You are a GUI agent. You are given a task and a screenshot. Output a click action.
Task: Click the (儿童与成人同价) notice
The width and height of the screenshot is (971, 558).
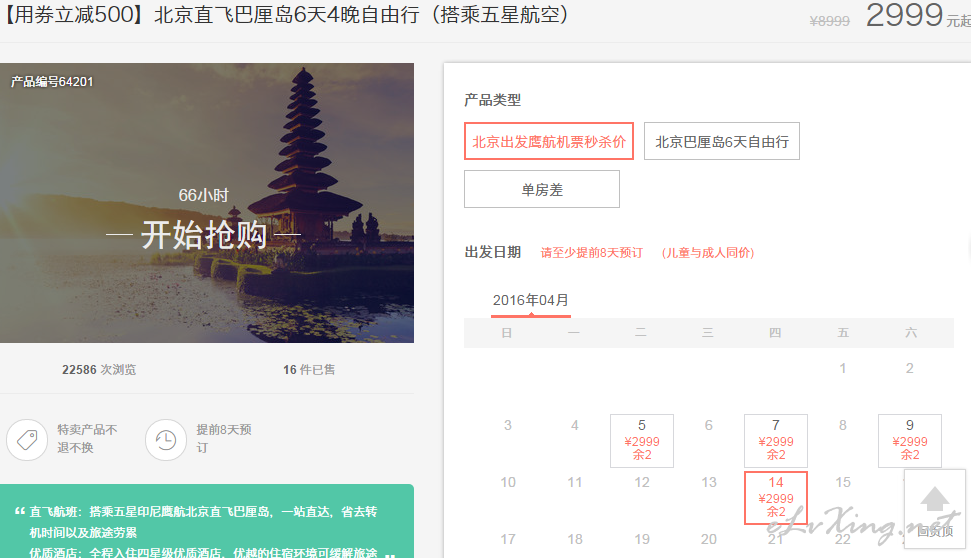(708, 253)
